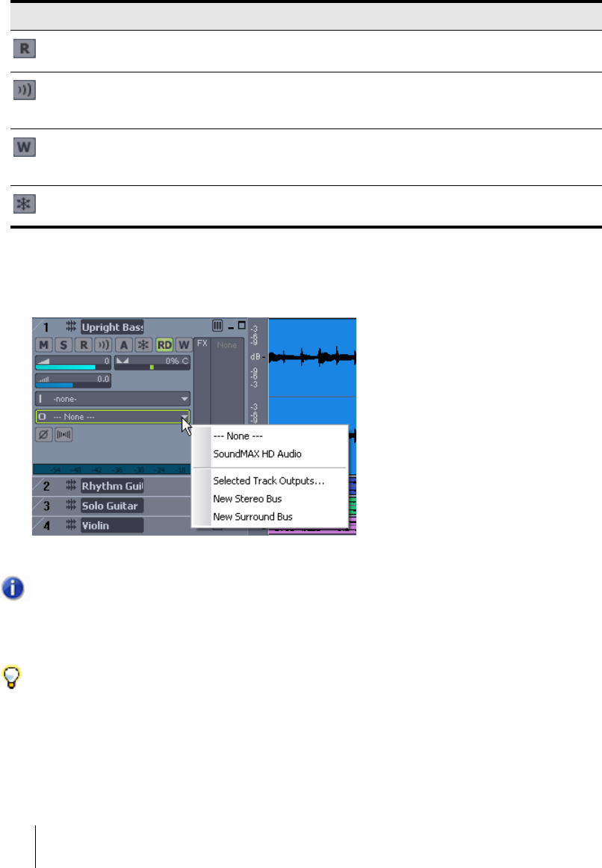Mute the Upright Bass track
This screenshot has height=868, width=602.
click(x=43, y=346)
